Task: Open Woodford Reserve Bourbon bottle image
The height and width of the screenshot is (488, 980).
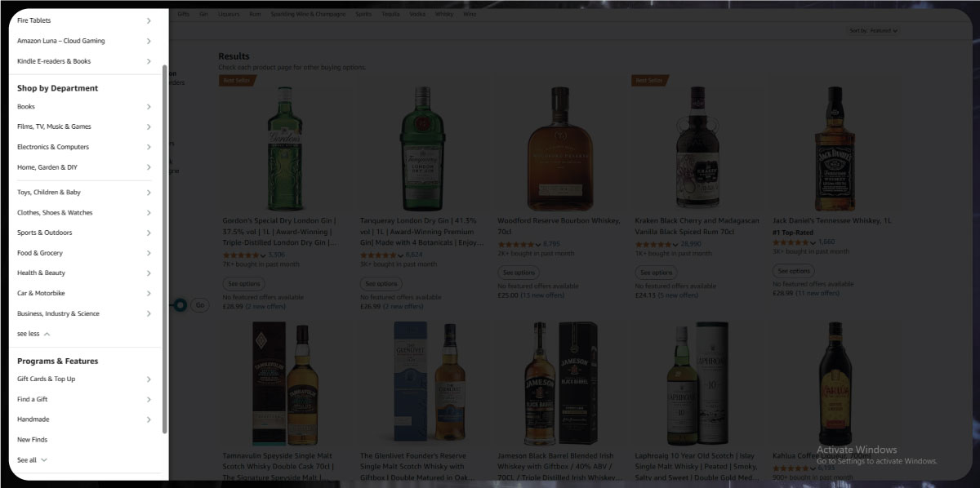Action: pos(559,148)
